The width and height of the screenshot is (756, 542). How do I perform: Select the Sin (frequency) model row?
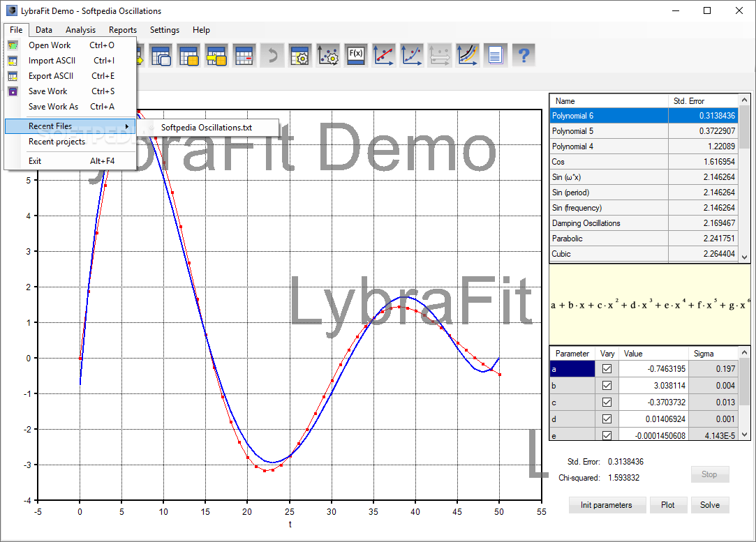tap(644, 208)
